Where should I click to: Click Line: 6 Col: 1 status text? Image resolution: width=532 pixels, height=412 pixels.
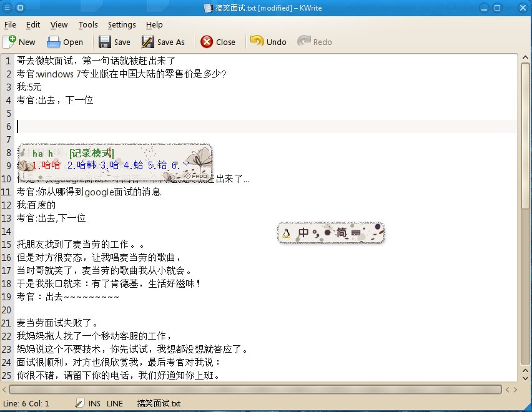(26, 403)
